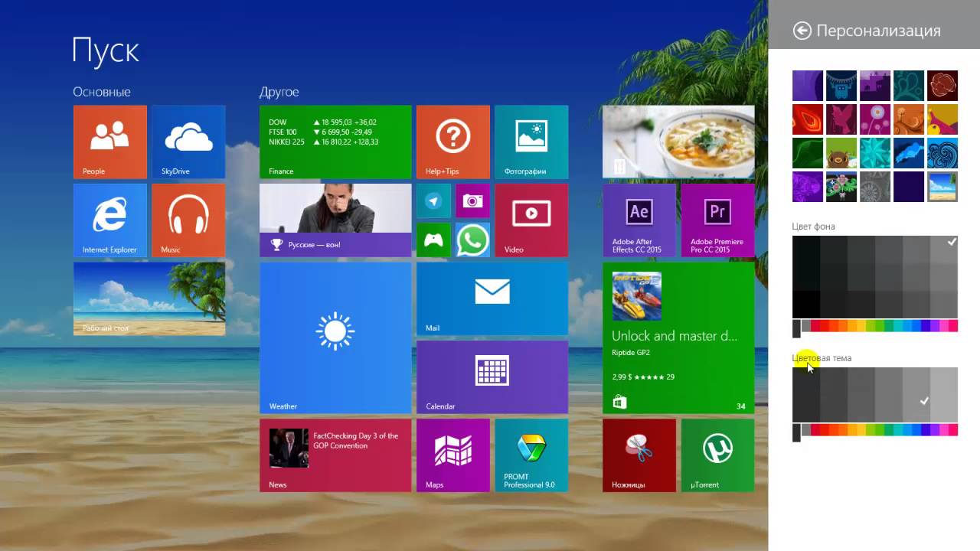Select the blue fish splash background
Viewport: 980px width, 551px height.
coord(909,153)
